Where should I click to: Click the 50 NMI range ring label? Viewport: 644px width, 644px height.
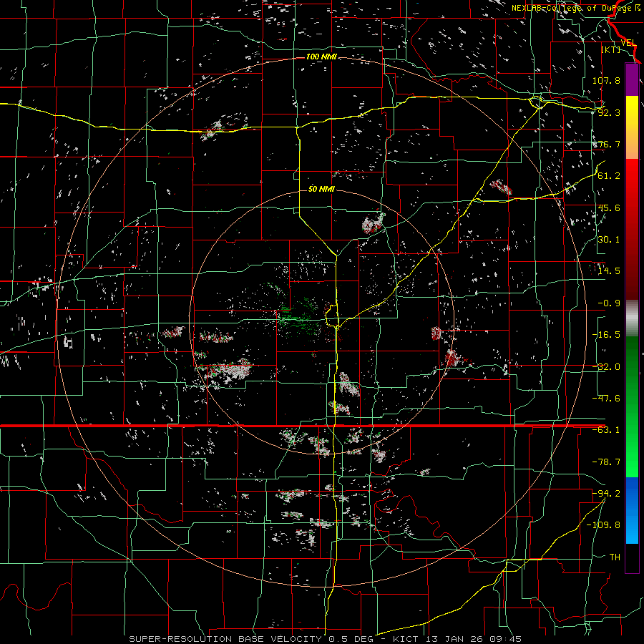point(321,189)
